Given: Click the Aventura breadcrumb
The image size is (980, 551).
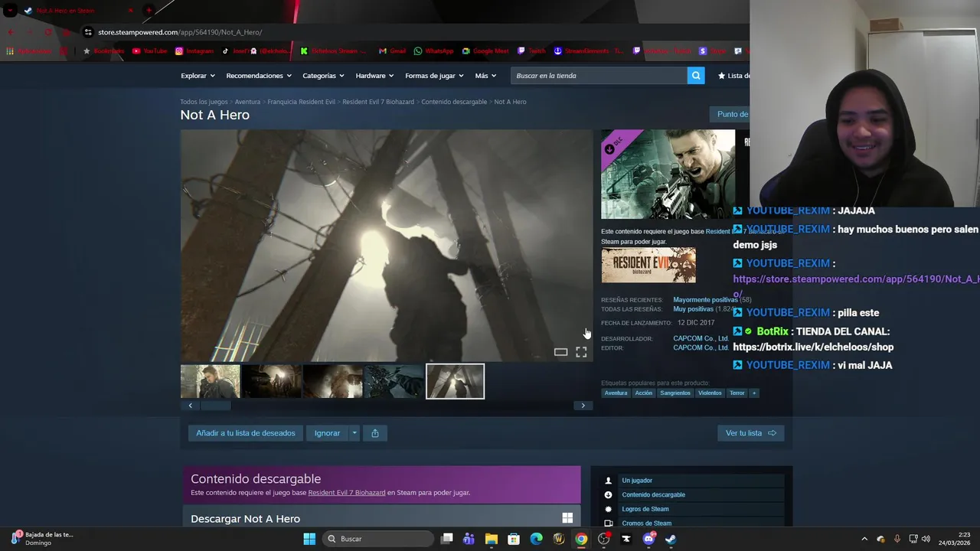Looking at the screenshot, I should pyautogui.click(x=247, y=102).
